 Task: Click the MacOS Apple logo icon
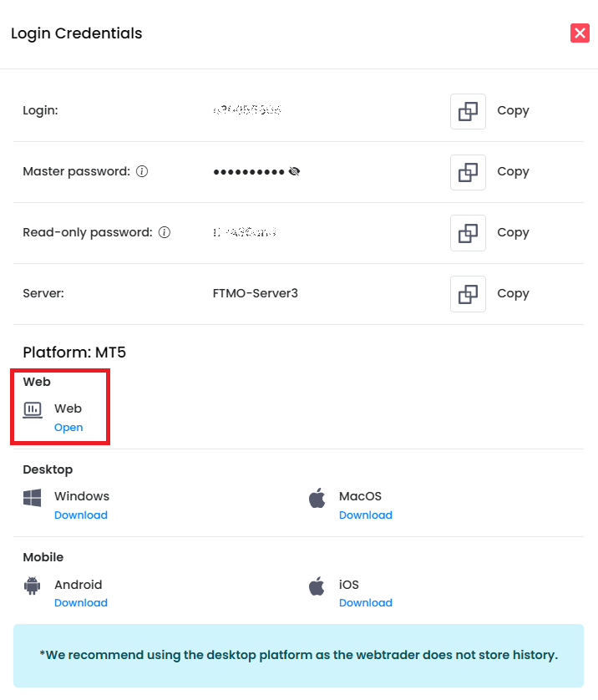(x=317, y=499)
